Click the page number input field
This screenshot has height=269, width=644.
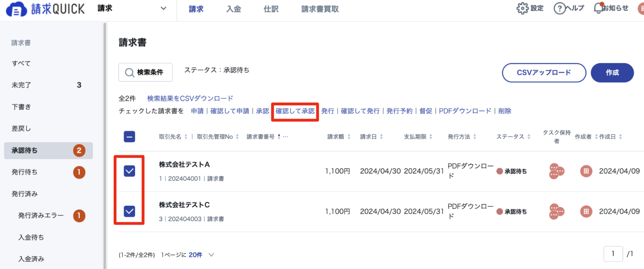613,254
